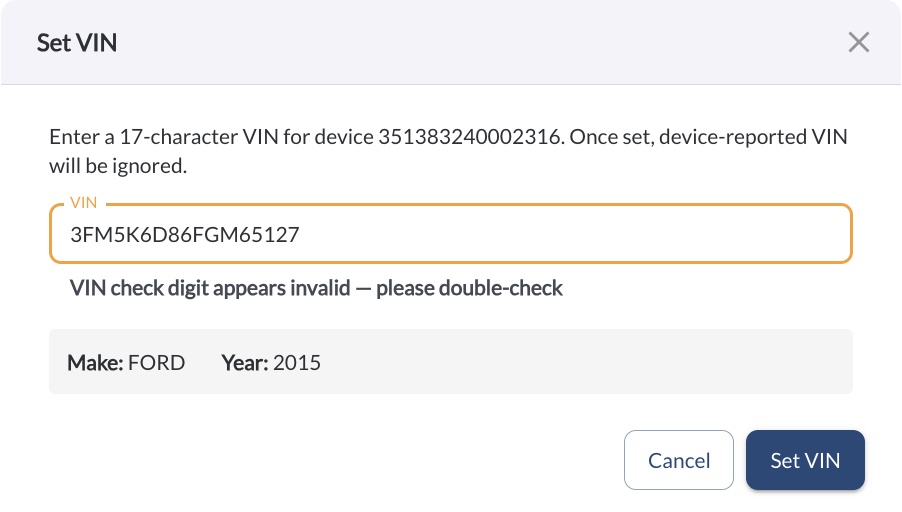Click empty area of gray vehicle info panel
Screen dimensions: 902x512
point(600,362)
